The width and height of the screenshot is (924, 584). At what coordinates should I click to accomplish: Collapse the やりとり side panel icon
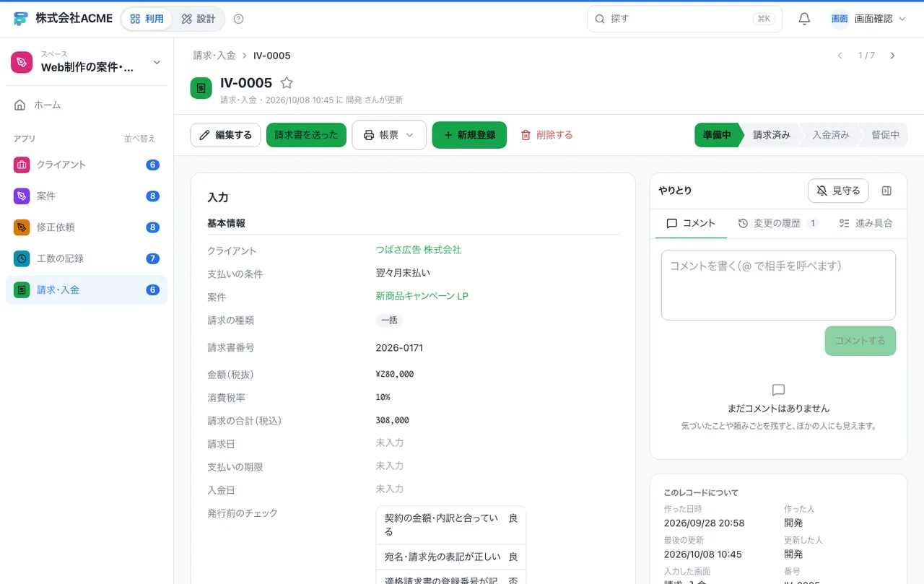887,191
